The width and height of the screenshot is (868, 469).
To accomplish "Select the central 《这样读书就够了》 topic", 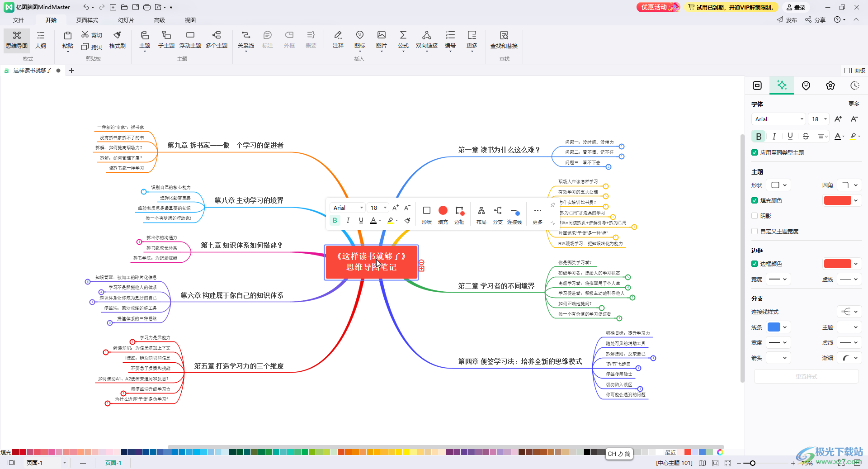I will tap(371, 262).
